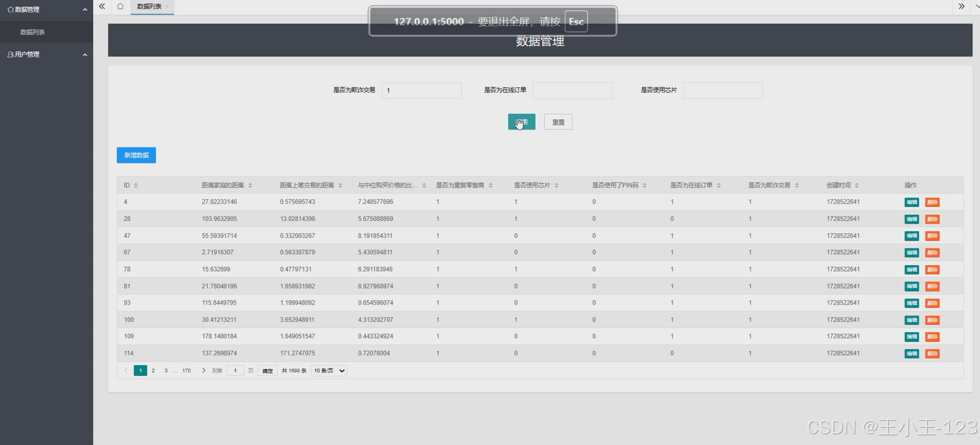
Task: Click value 27.82233146 in first row
Action: [x=219, y=202]
